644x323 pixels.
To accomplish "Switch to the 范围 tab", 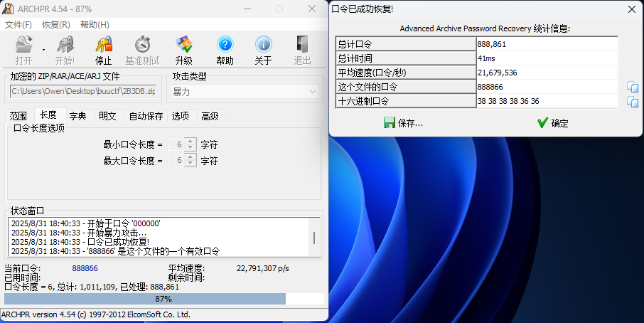I will pyautogui.click(x=18, y=116).
